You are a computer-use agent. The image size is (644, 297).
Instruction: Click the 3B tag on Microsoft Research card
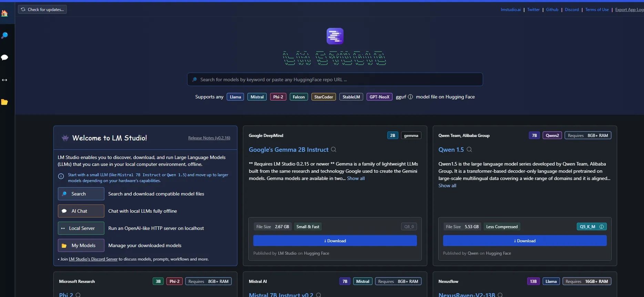158,282
